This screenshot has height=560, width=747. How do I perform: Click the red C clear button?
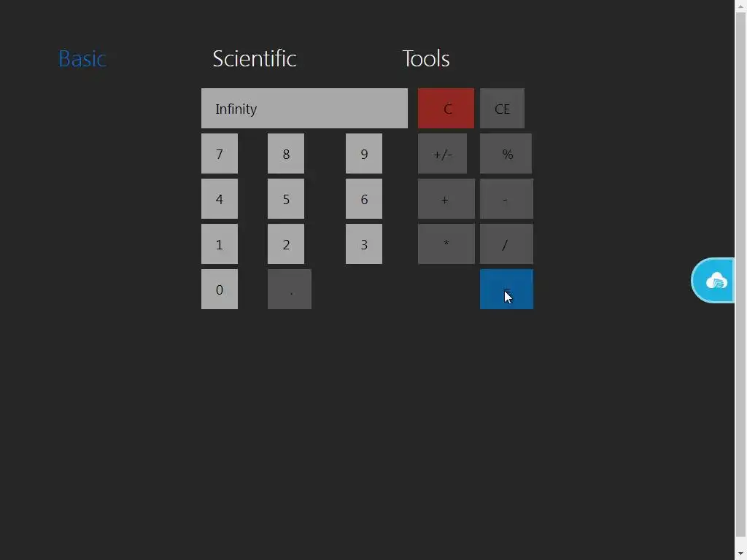[446, 108]
